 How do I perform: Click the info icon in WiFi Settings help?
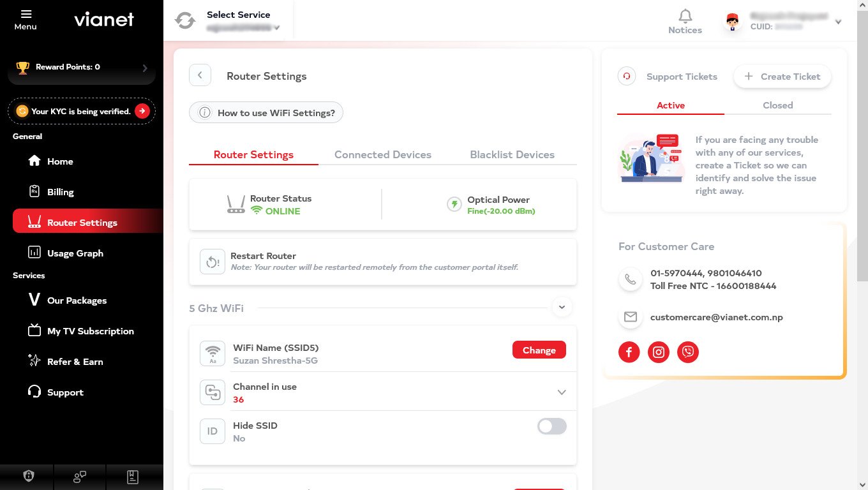(205, 113)
